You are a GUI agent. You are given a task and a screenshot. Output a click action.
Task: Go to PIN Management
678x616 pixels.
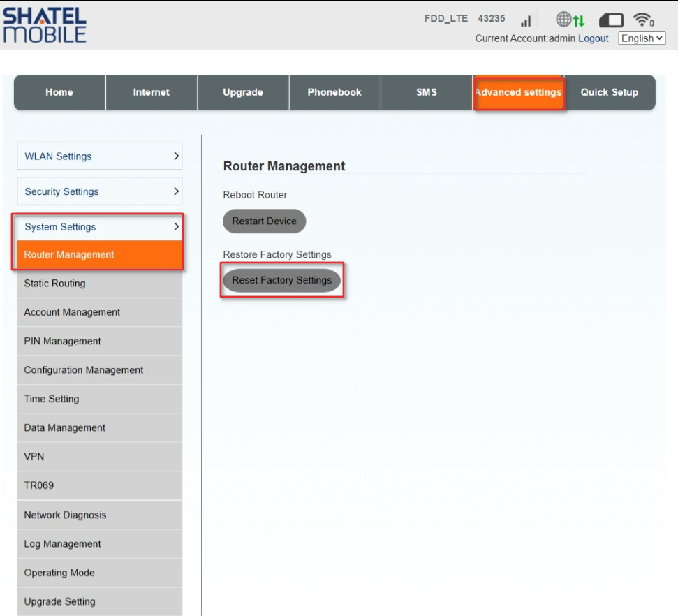pyautogui.click(x=99, y=342)
